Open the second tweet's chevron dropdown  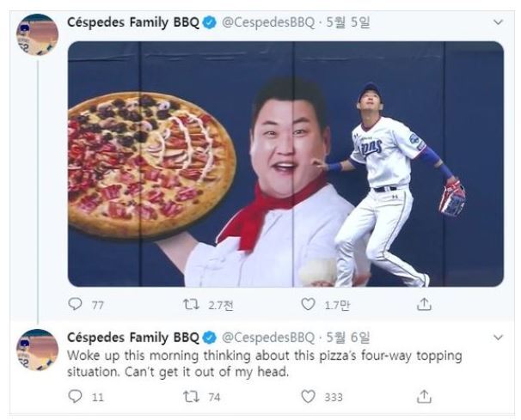pos(498,338)
